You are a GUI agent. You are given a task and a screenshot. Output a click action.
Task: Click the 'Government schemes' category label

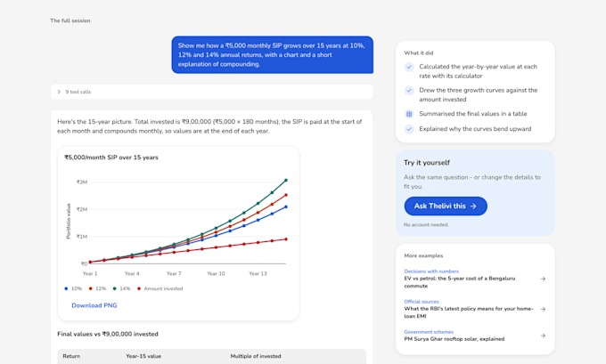[x=429, y=332]
